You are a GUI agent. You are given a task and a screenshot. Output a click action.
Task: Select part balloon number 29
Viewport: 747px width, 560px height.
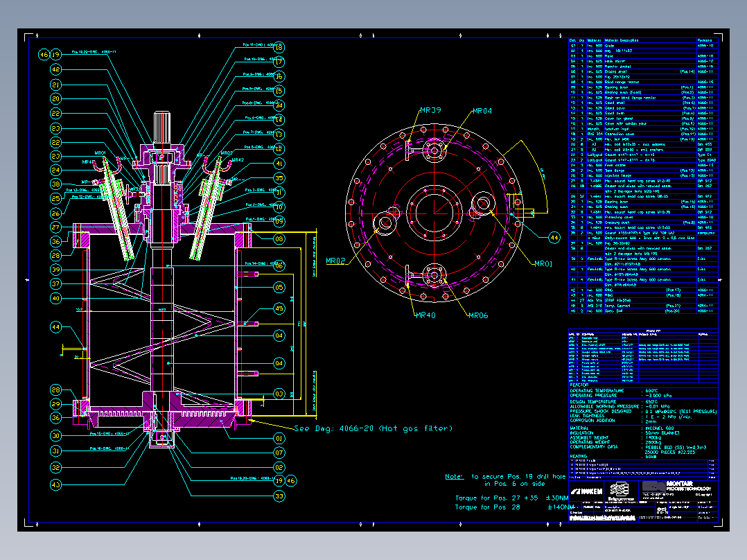[x=55, y=404]
